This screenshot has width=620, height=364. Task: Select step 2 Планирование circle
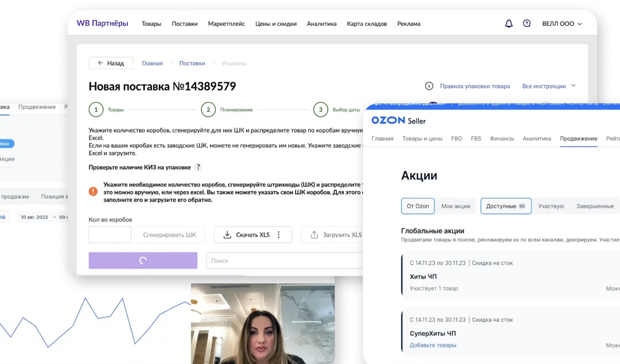208,110
